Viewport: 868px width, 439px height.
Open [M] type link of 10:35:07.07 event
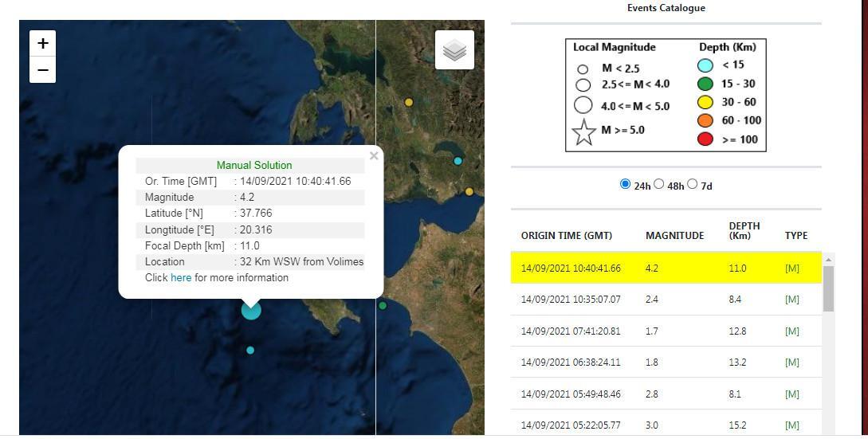(791, 300)
